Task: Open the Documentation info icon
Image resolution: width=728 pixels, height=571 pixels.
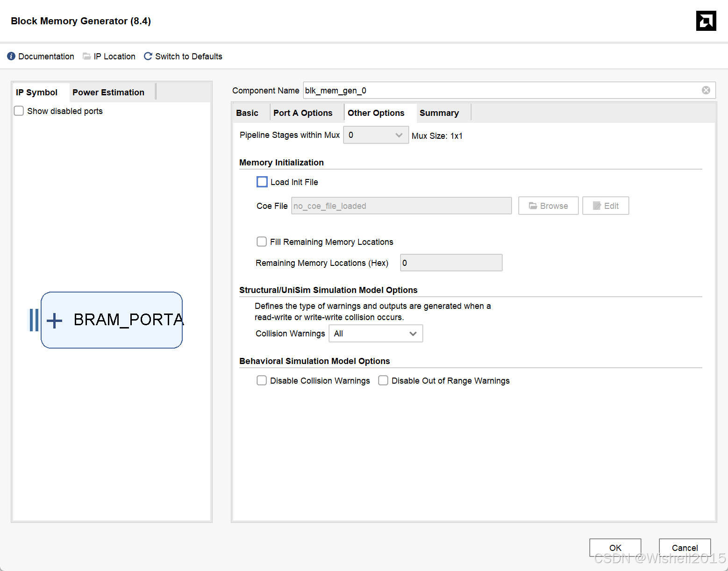Action: (11, 56)
